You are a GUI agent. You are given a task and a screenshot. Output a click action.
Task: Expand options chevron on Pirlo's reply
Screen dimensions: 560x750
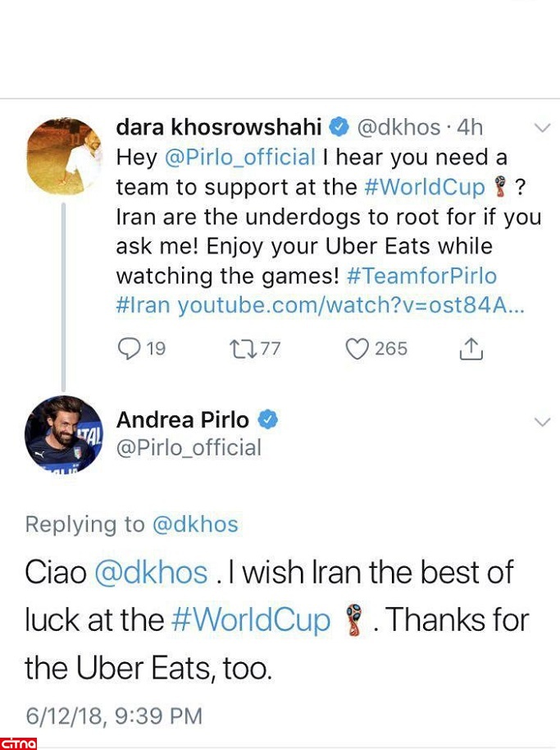pyautogui.click(x=542, y=422)
